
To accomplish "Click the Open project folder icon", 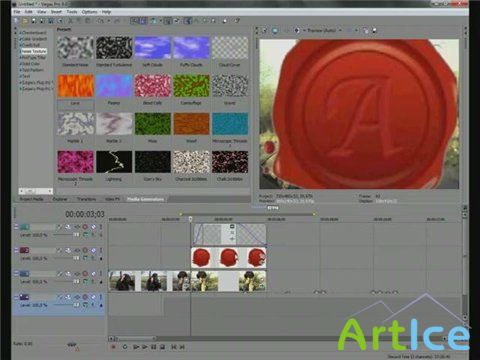I will pos(25,21).
